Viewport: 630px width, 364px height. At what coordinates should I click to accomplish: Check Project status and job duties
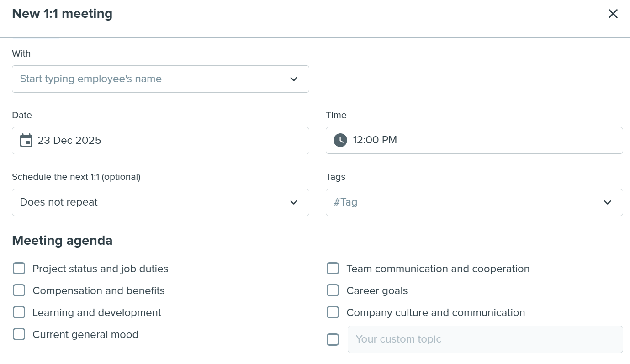(19, 269)
